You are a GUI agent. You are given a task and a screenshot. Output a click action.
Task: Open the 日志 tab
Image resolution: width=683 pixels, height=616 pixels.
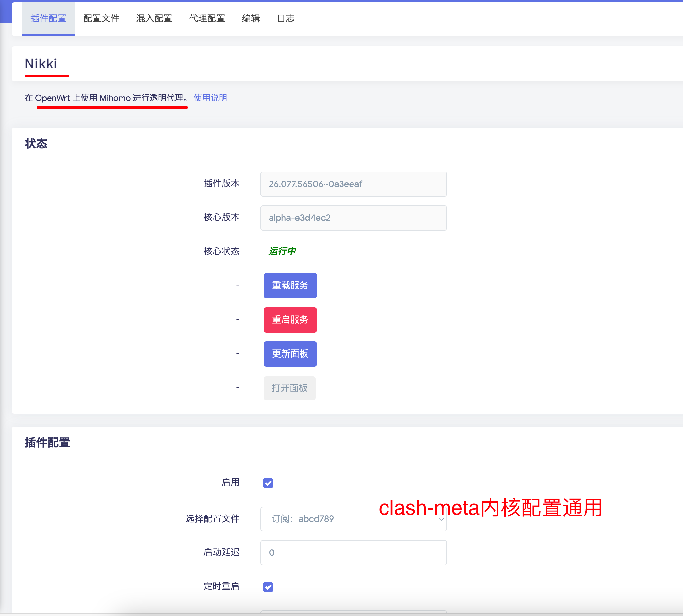coord(285,18)
